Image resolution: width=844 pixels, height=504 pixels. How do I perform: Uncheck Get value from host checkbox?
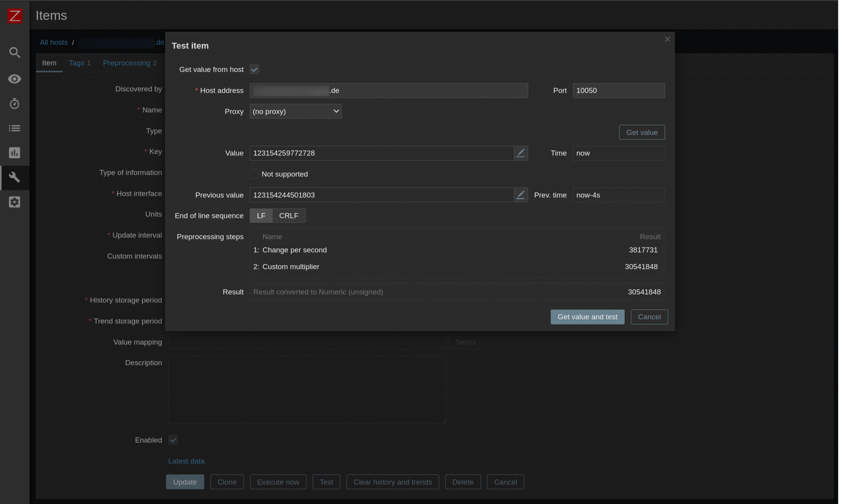click(254, 70)
